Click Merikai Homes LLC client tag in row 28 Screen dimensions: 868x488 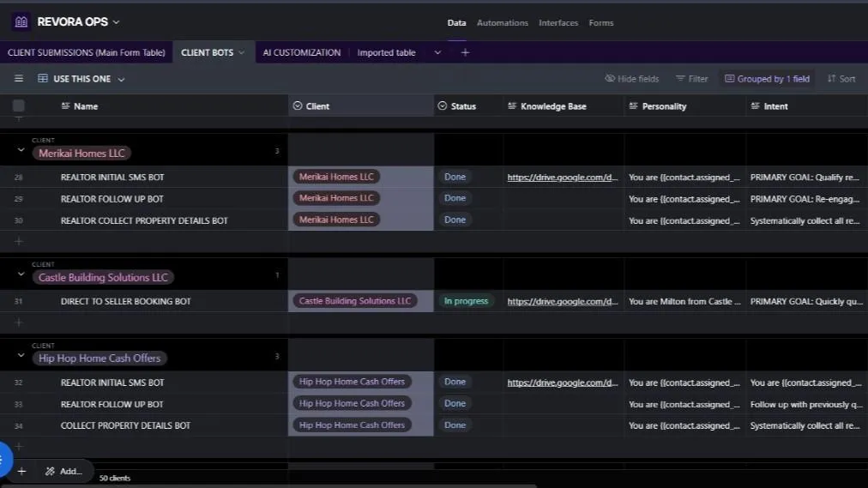point(336,177)
